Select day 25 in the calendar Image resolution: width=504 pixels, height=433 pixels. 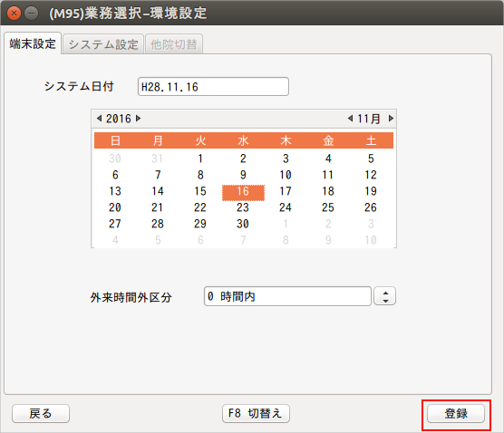pyautogui.click(x=328, y=207)
